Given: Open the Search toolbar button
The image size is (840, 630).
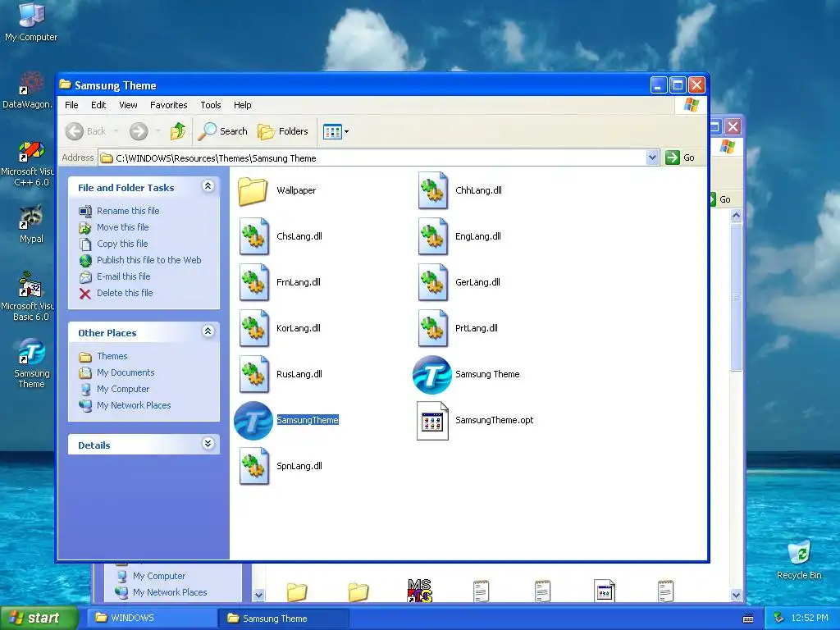Looking at the screenshot, I should click(222, 131).
